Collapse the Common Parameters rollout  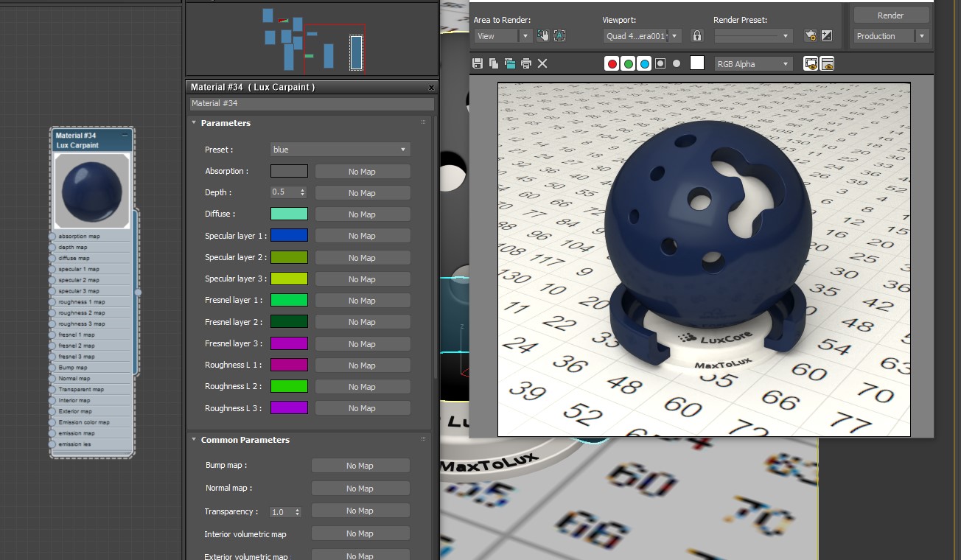point(245,440)
